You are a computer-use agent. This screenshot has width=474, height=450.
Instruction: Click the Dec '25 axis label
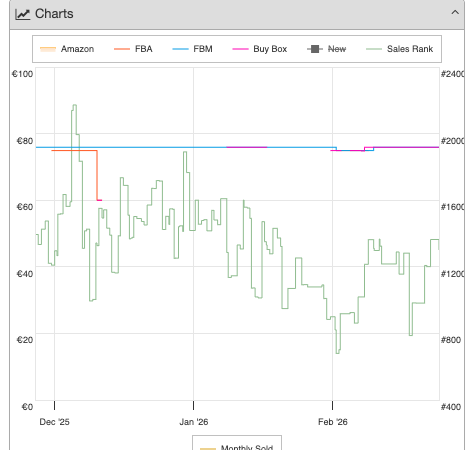[54, 422]
